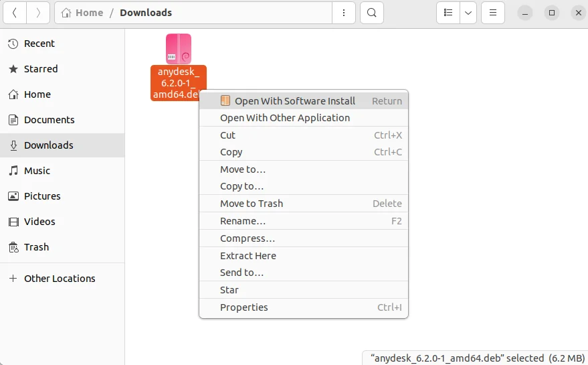Viewport: 588px width, 365px height.
Task: Choose Move to… in context menu
Action: [x=304, y=169]
